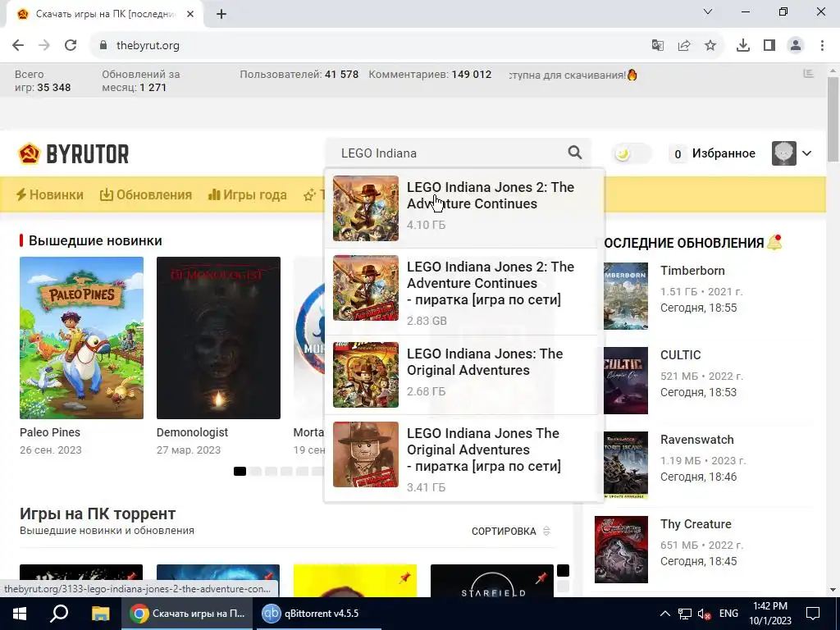Click the CULTIC cover thumbnail
This screenshot has width=840, height=630.
(626, 381)
